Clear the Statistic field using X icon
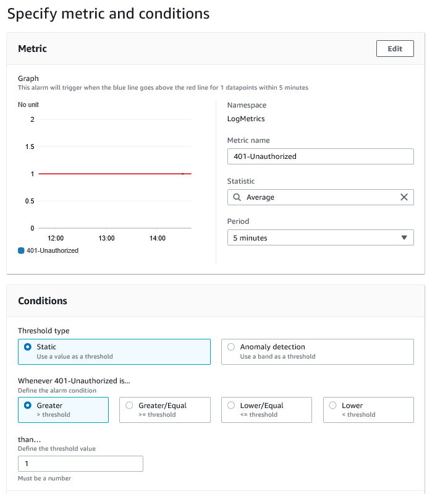The image size is (448, 494). coord(404,197)
